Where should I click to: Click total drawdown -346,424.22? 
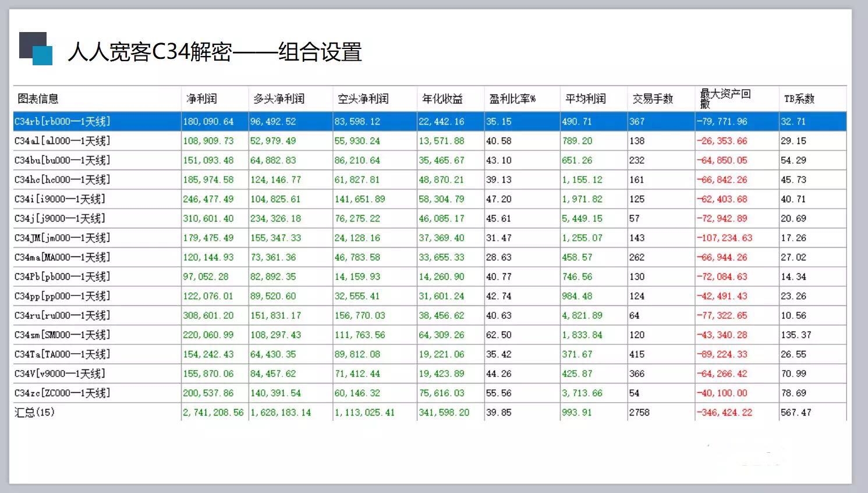pyautogui.click(x=725, y=413)
